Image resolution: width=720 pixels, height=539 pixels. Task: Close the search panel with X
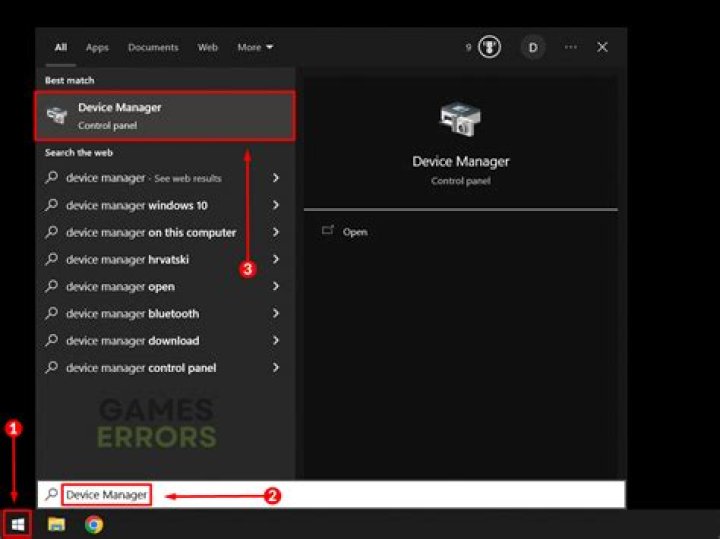602,47
